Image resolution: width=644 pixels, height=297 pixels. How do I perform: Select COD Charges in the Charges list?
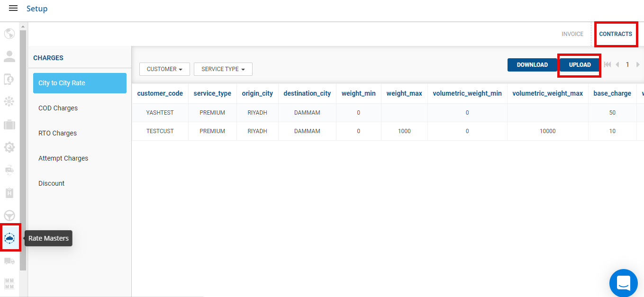(58, 108)
